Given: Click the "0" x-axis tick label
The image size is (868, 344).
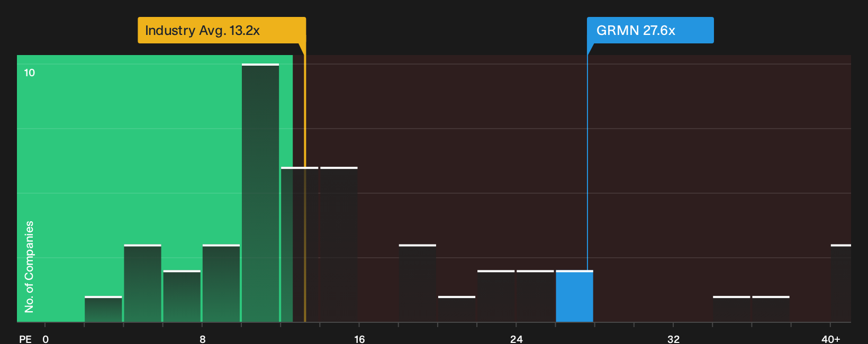Looking at the screenshot, I should (x=46, y=339).
